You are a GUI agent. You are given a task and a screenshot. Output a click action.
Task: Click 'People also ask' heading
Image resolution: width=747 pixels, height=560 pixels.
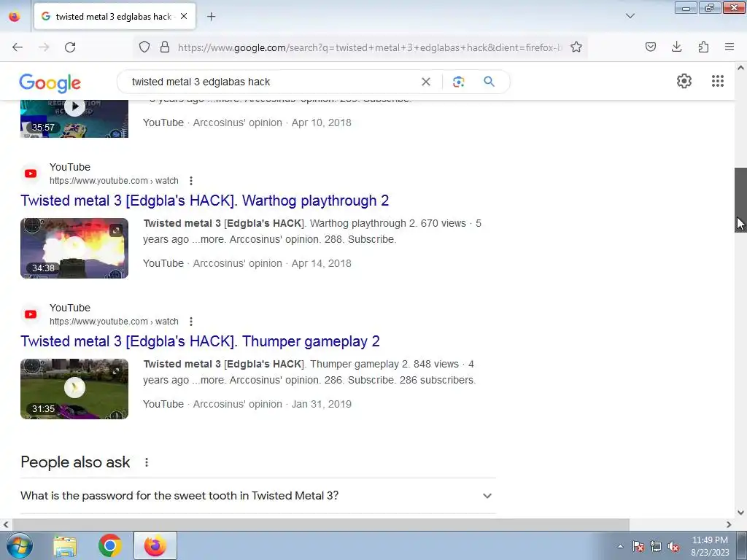[x=75, y=462]
